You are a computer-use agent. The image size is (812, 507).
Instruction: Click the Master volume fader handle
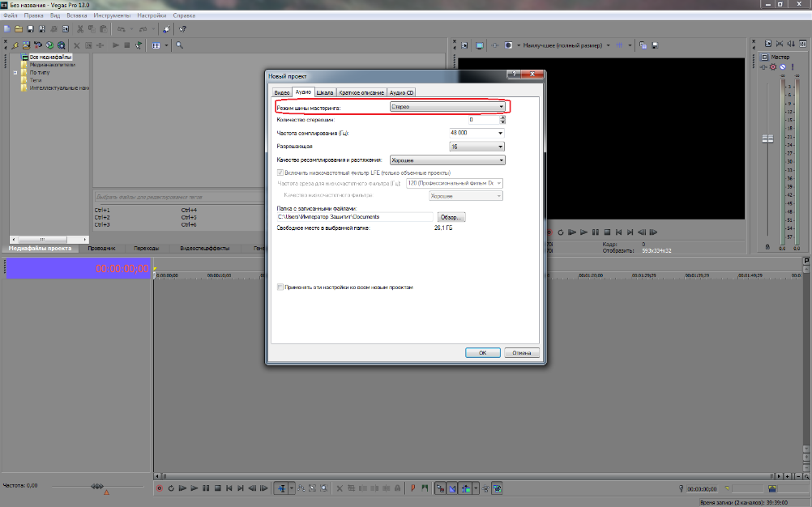click(x=767, y=138)
